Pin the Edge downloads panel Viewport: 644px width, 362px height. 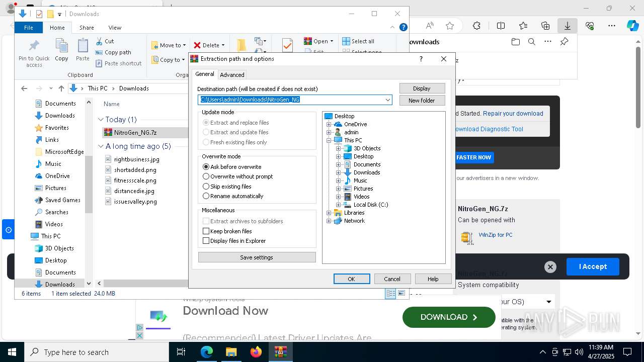564,42
